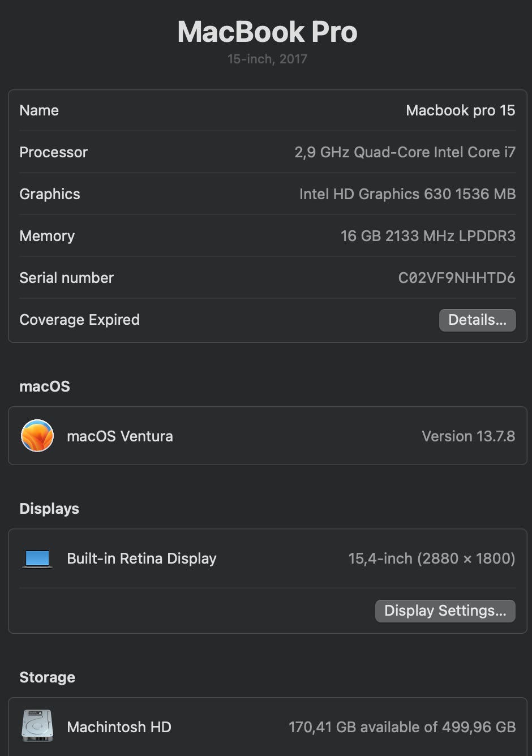Screen dimensions: 532x756
Task: Open Display Settings
Action: pos(445,611)
